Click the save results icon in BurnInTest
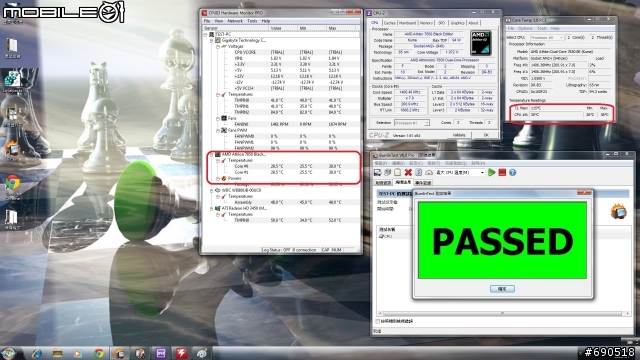This screenshot has width=640, height=360. [377, 173]
